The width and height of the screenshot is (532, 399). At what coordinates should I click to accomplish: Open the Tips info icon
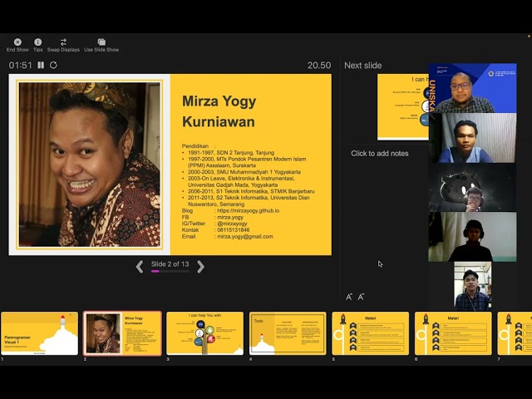pyautogui.click(x=38, y=42)
